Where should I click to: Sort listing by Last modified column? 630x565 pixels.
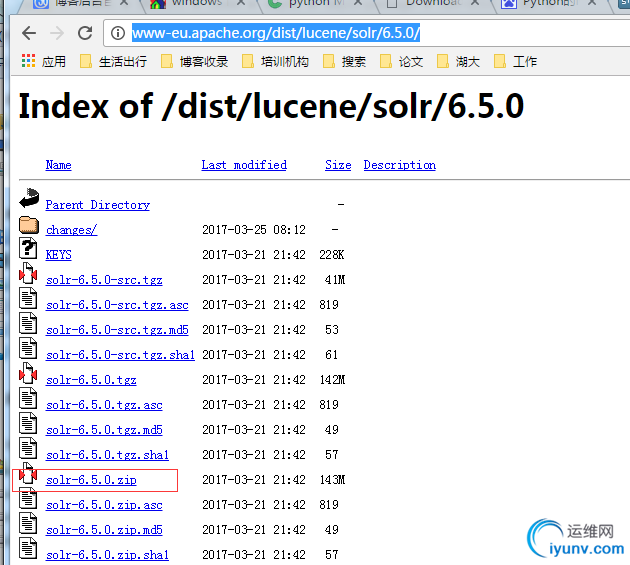244,165
